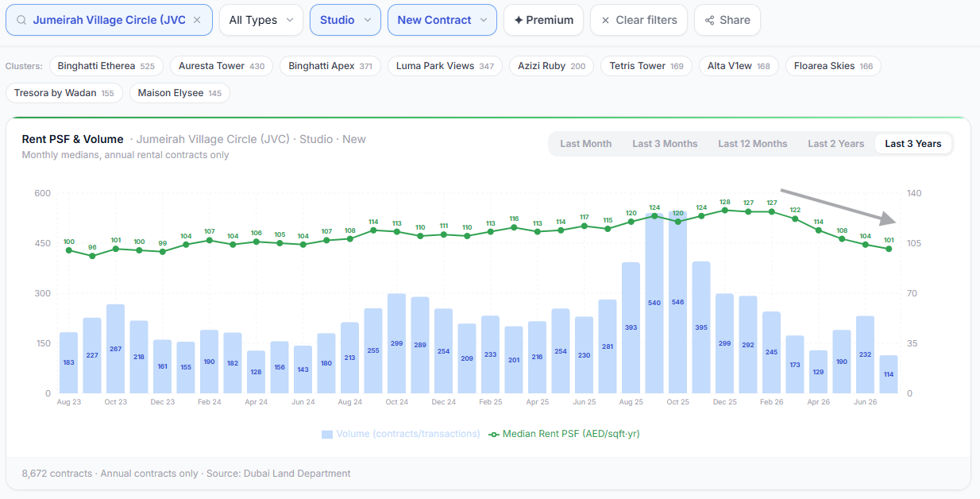980x499 pixels.
Task: Select the Maison Elysee cluster chip
Action: pyautogui.click(x=179, y=93)
